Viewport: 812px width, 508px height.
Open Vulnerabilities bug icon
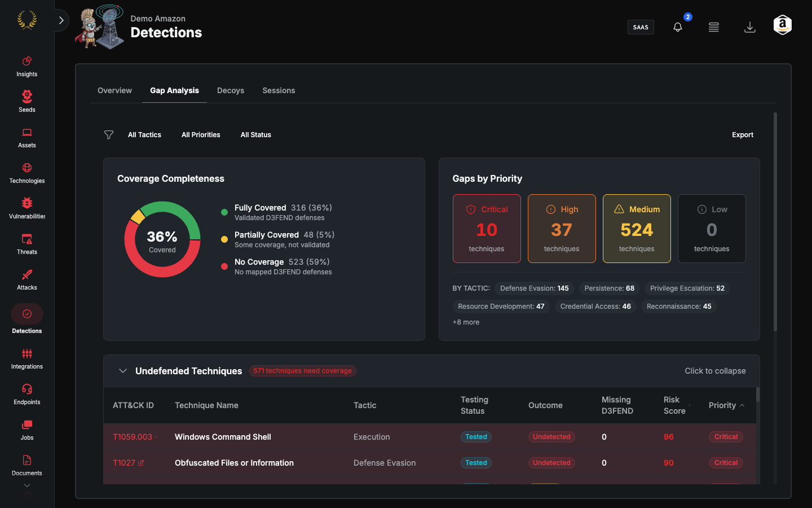[27, 203]
